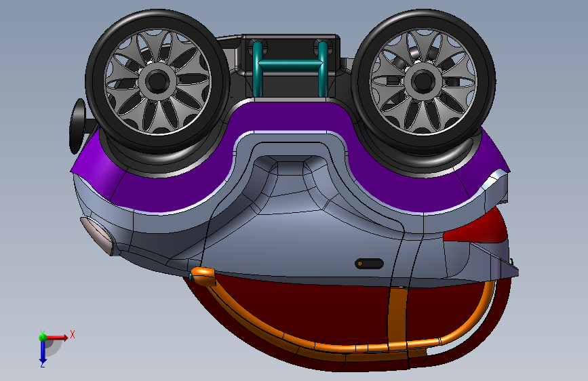The image size is (588, 381).
Task: Select the black round side mirror
Action: coord(77,126)
